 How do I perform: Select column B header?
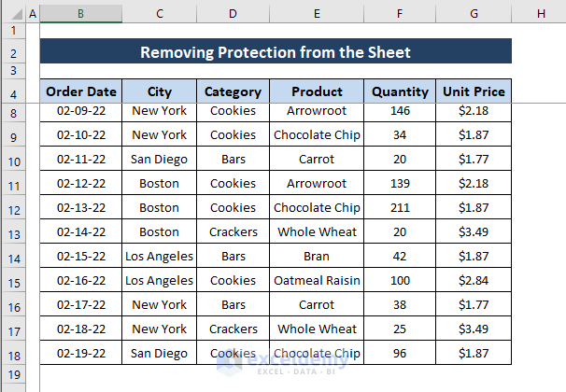click(81, 14)
